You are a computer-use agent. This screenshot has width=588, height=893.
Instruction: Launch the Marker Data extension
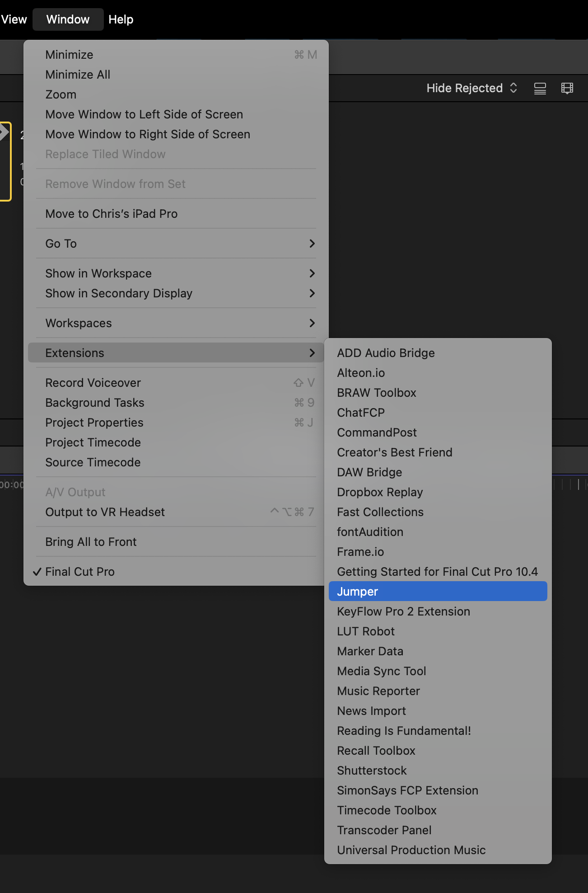click(370, 651)
